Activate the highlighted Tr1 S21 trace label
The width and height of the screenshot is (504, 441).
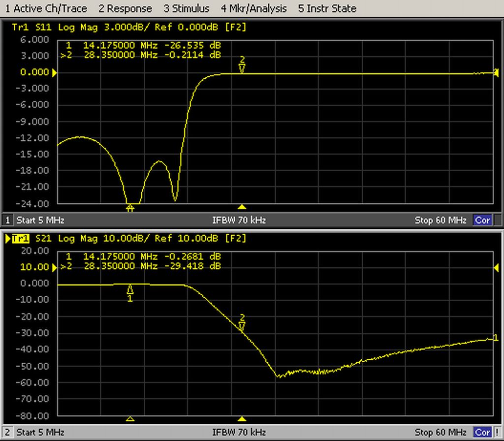pos(20,239)
